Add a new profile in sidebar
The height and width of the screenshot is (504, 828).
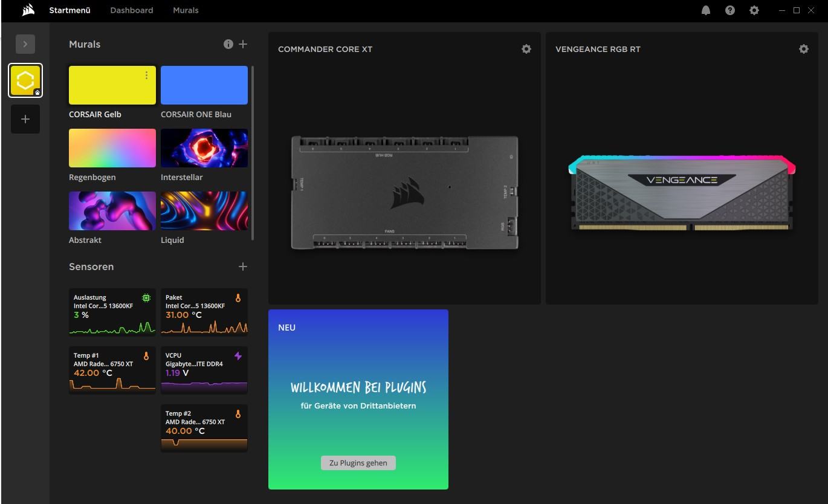coord(25,119)
